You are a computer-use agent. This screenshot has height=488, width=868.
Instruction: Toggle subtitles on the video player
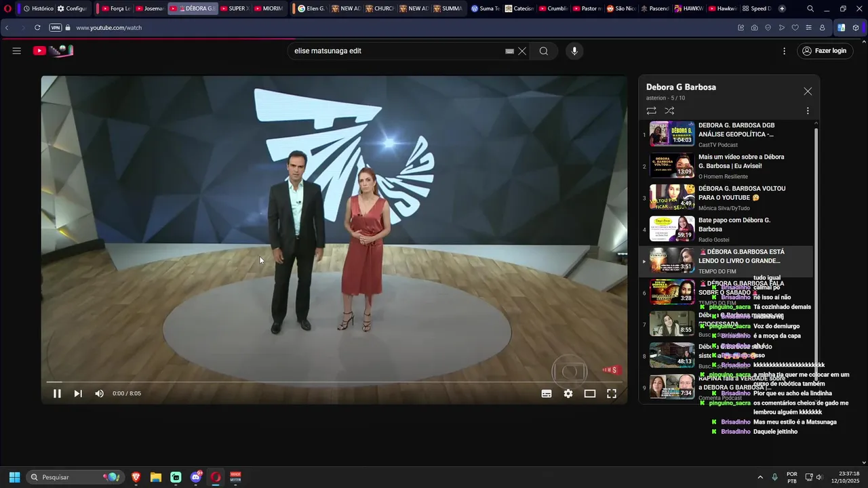[547, 394]
